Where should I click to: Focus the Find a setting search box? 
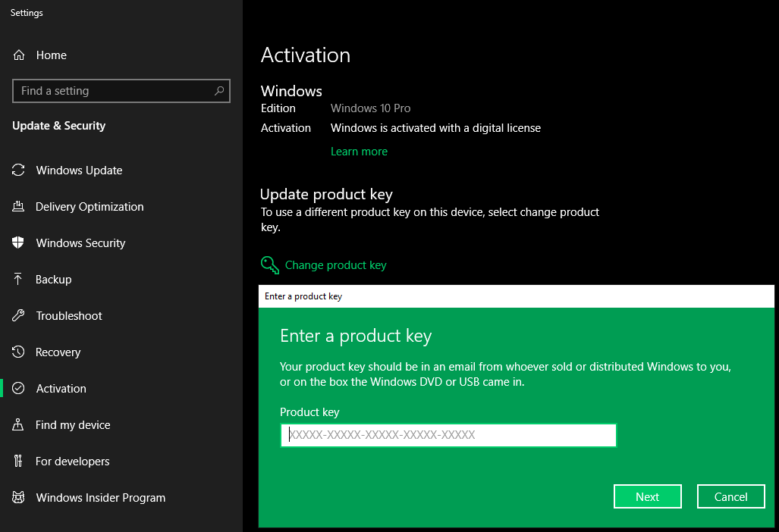coord(121,91)
